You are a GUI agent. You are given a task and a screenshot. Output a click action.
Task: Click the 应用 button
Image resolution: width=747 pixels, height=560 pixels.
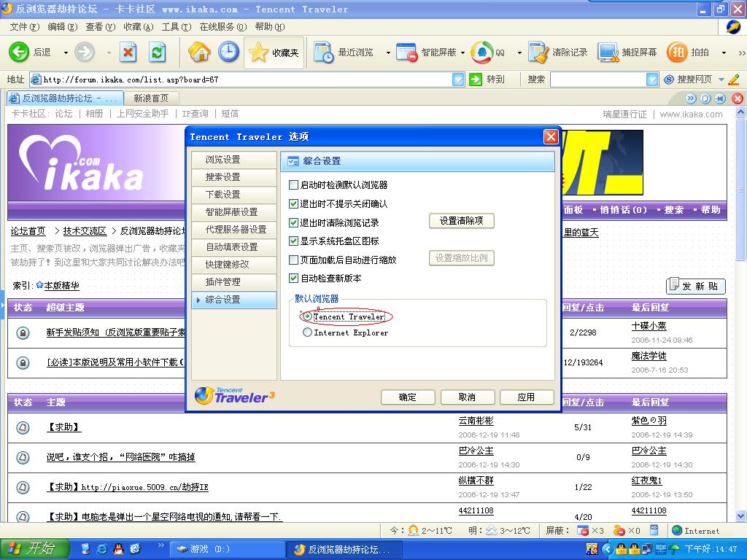click(x=527, y=397)
